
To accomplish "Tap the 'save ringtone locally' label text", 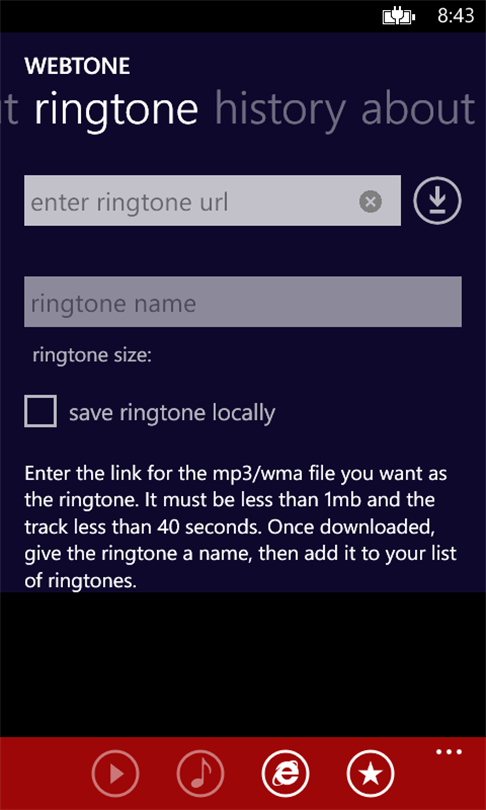I will [172, 413].
